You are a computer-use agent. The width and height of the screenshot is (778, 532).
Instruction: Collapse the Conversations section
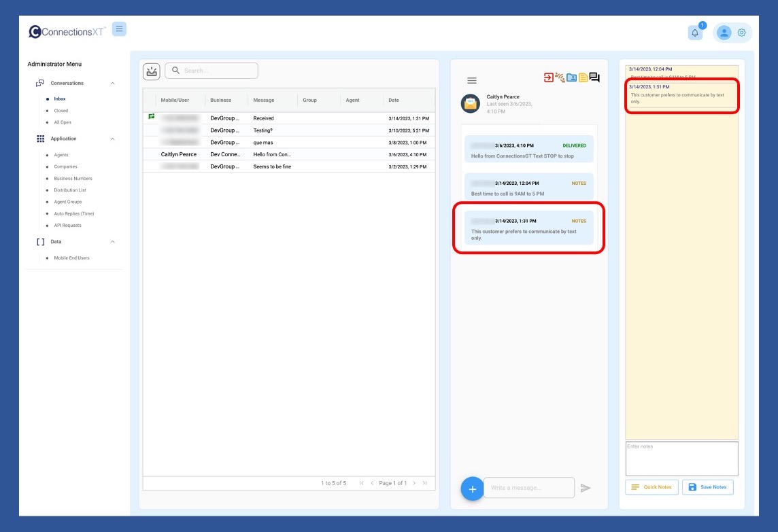pyautogui.click(x=113, y=84)
